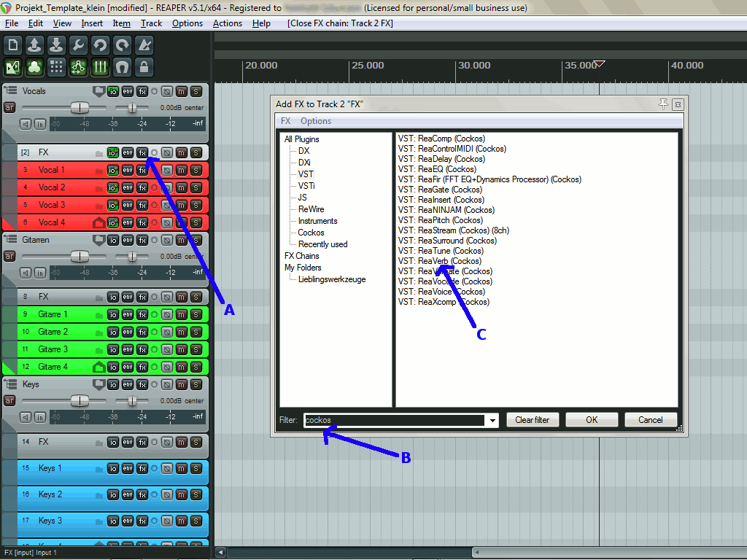Open the File menu
Screen dimensions: 747x560
(x=12, y=23)
